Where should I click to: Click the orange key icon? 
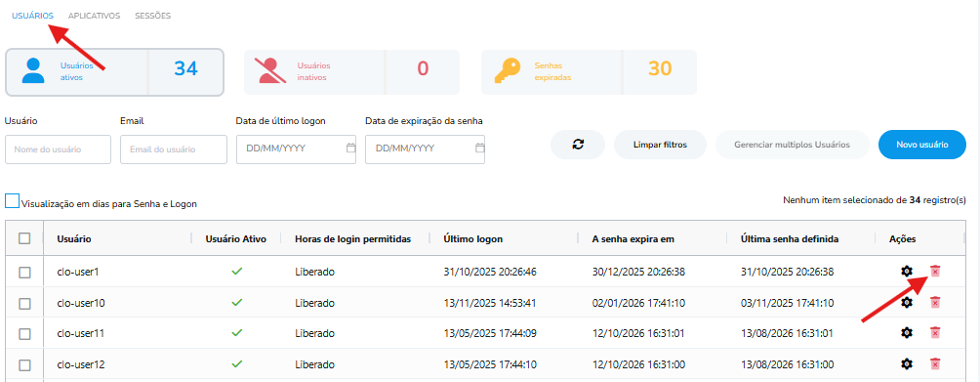(508, 71)
